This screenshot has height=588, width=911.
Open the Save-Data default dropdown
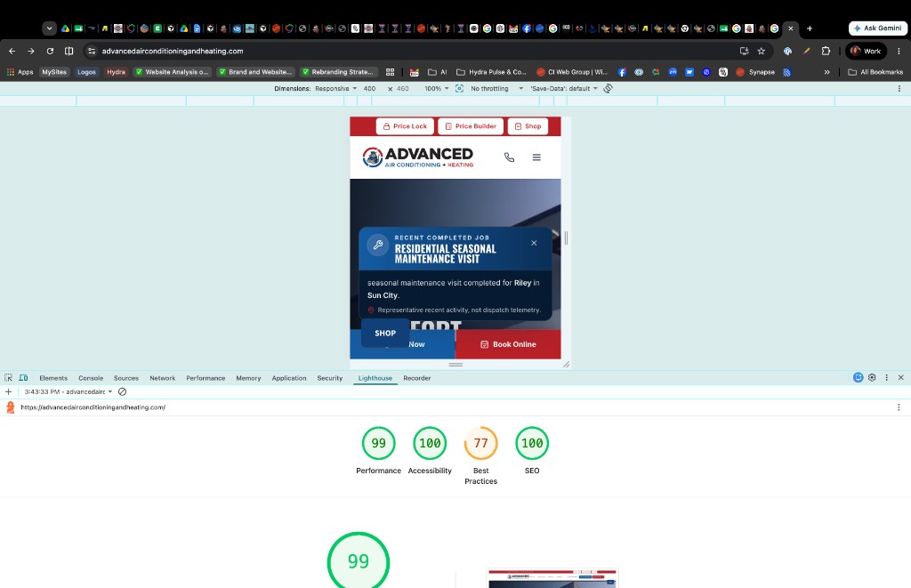[x=563, y=89]
